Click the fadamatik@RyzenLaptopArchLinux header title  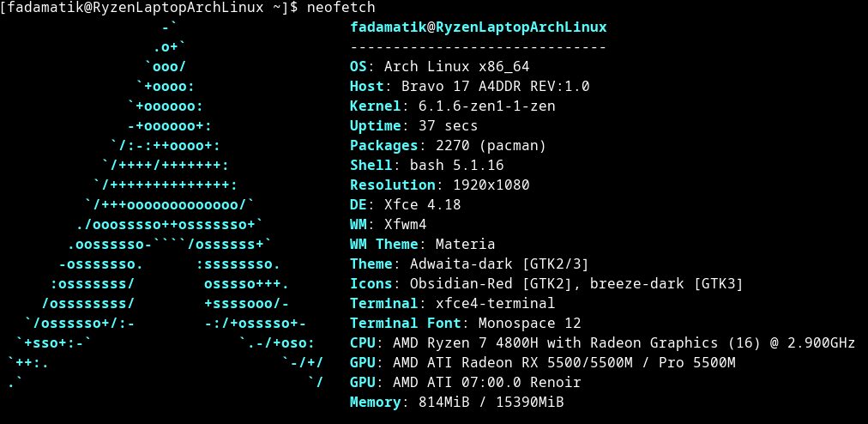coord(479,27)
